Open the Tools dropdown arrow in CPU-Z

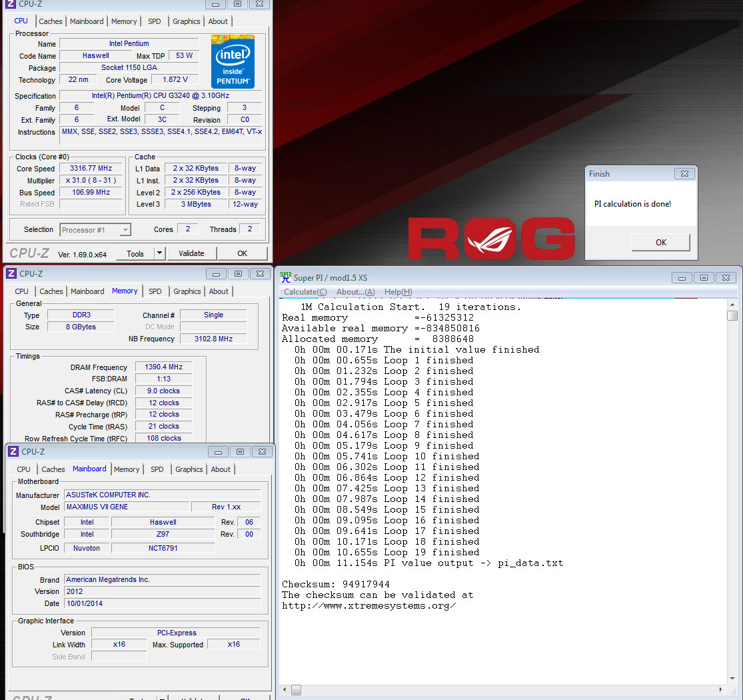click(x=160, y=253)
